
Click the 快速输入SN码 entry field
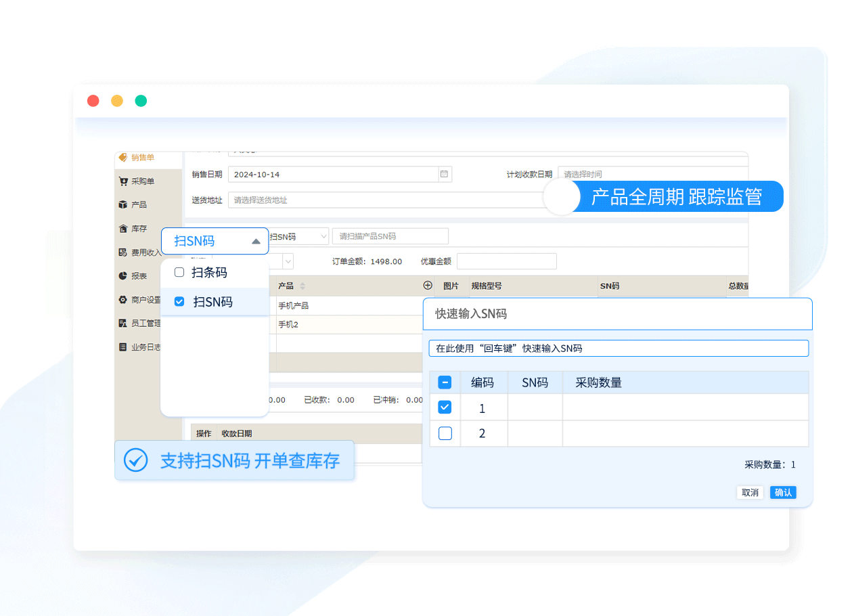(619, 348)
